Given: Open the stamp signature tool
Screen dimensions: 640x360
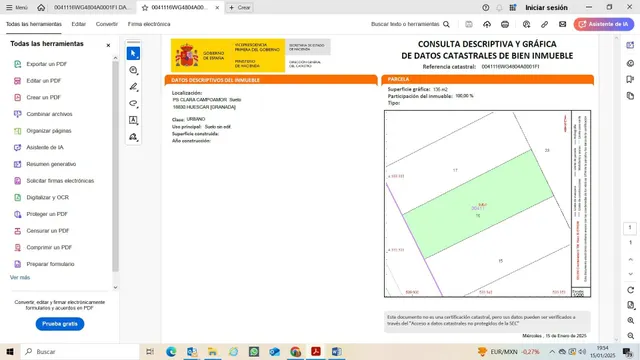Looking at the screenshot, I should (x=133, y=137).
